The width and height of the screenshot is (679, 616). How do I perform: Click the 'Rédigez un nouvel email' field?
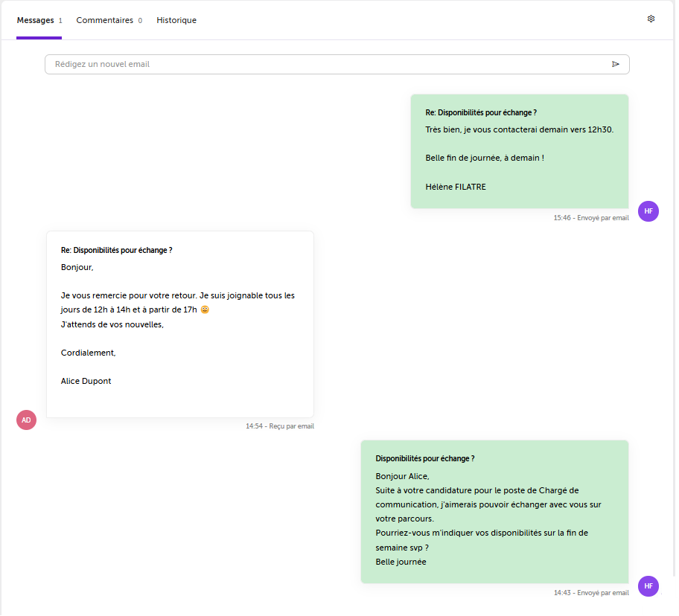pyautogui.click(x=337, y=65)
